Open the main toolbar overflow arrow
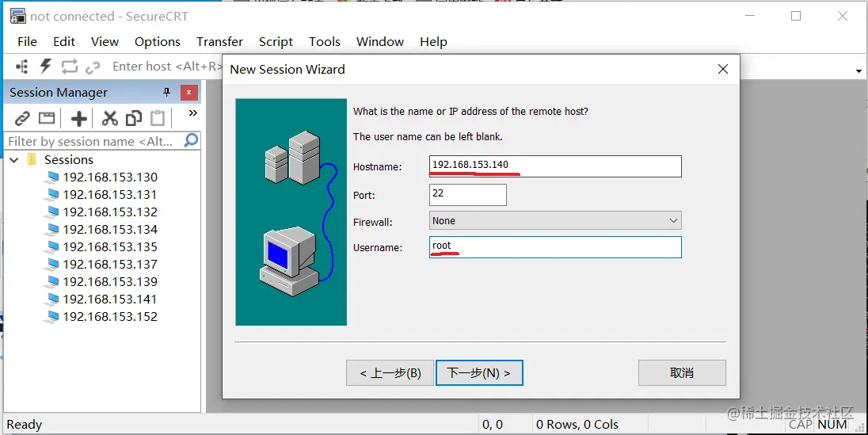 pyautogui.click(x=858, y=71)
